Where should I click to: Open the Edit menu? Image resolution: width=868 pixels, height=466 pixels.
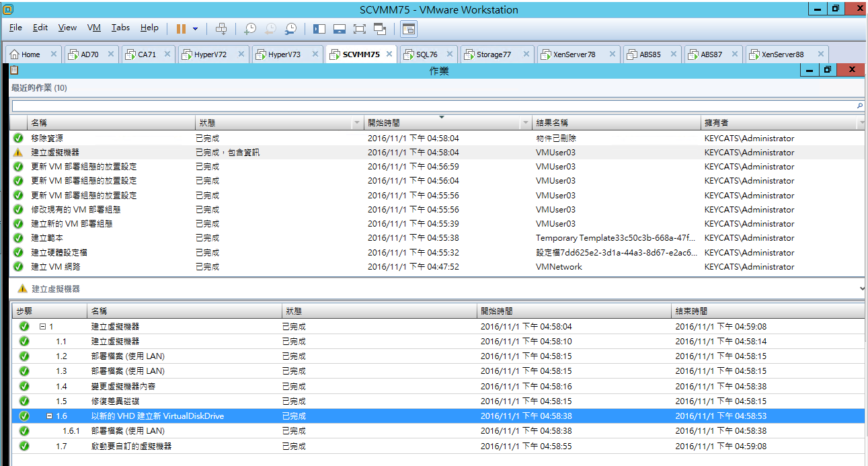pyautogui.click(x=40, y=28)
